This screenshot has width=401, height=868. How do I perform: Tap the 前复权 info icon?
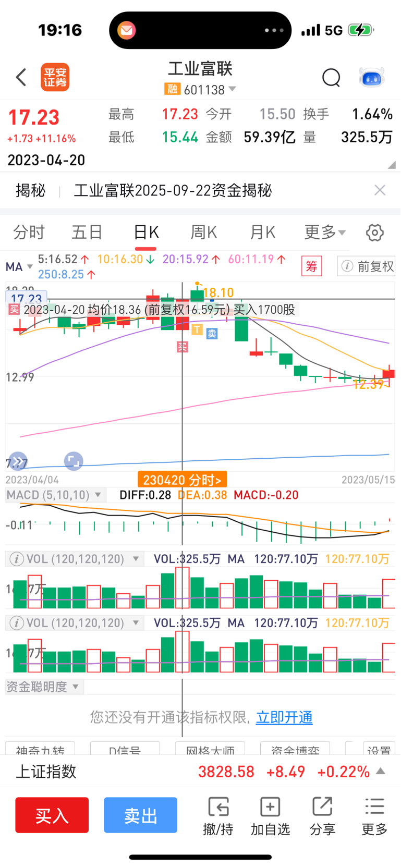[347, 266]
